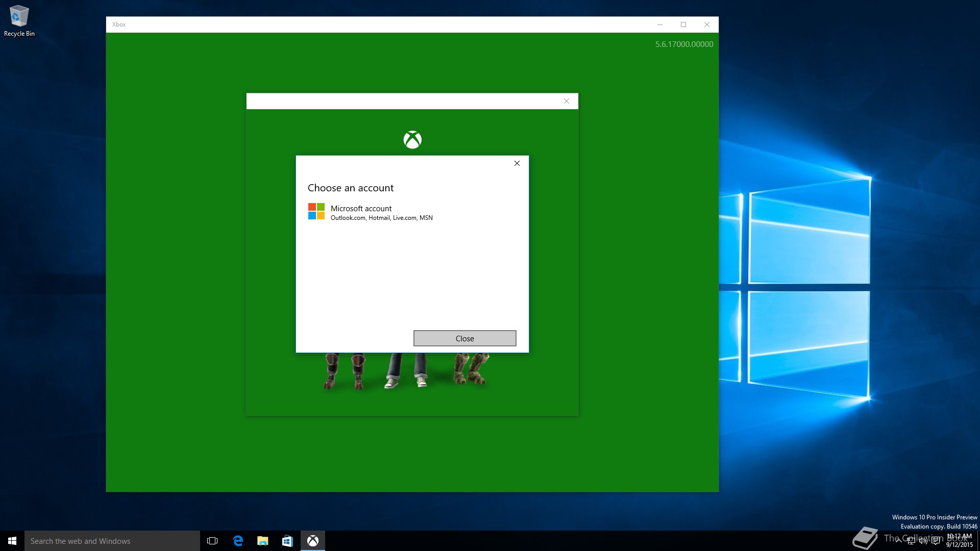
Task: Launch Microsoft Edge from the taskbar
Action: (238, 541)
